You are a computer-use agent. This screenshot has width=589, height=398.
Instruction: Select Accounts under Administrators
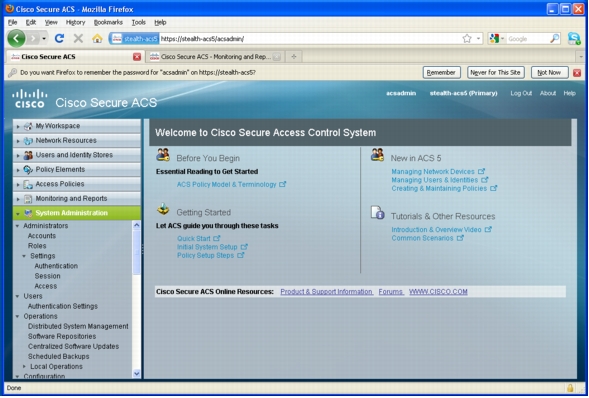42,236
